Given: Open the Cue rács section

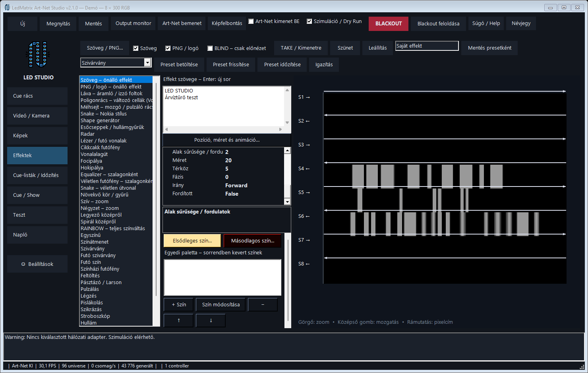Looking at the screenshot, I should 37,96.
